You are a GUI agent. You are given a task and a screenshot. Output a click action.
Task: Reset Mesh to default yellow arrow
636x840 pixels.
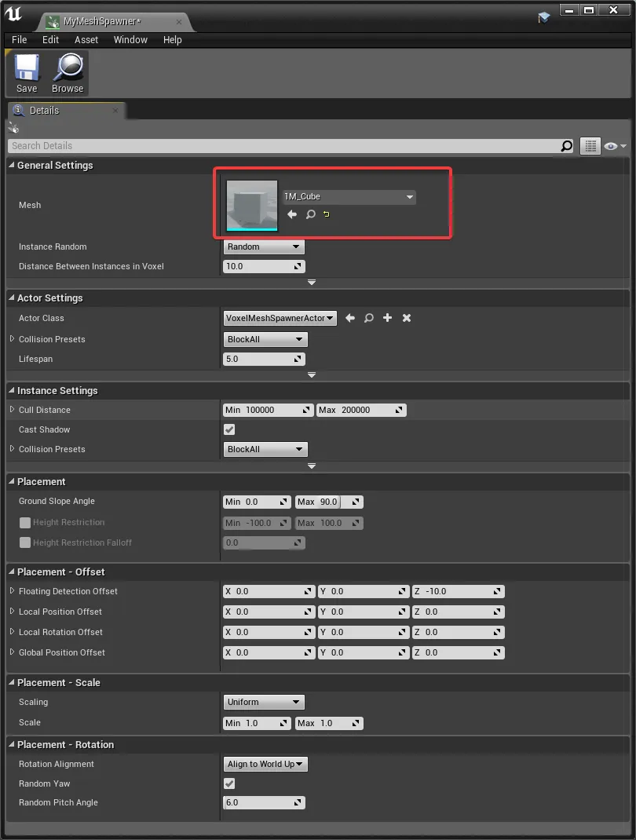327,214
